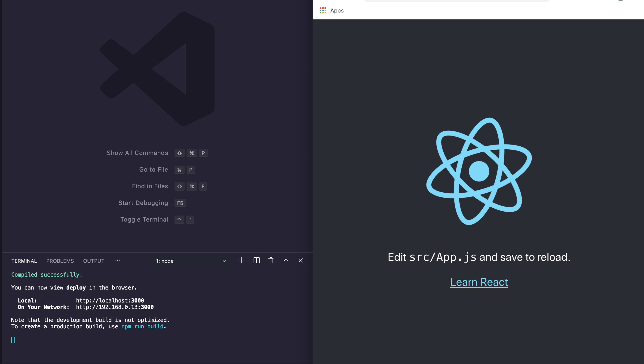Image resolution: width=644 pixels, height=364 pixels.
Task: Follow the Learn React link
Action: (479, 282)
